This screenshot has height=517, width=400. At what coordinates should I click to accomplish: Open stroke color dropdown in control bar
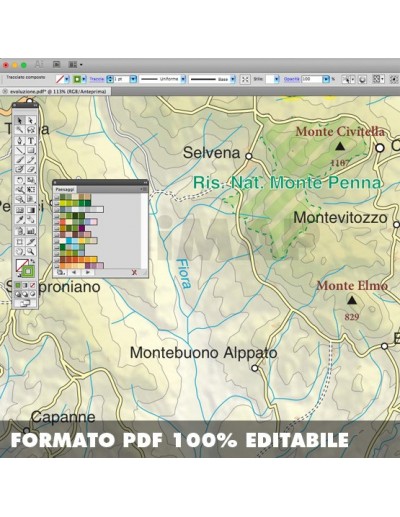[x=84, y=79]
